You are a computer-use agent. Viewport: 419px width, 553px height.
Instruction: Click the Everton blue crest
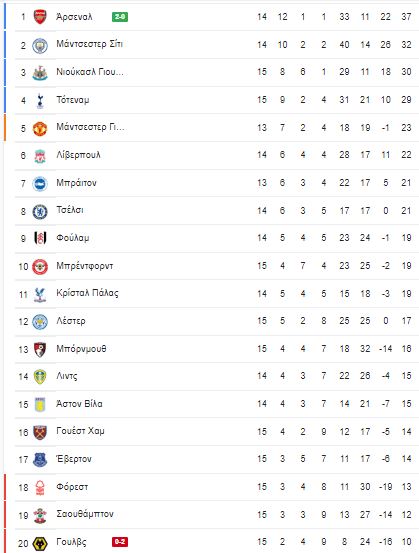tap(40, 460)
